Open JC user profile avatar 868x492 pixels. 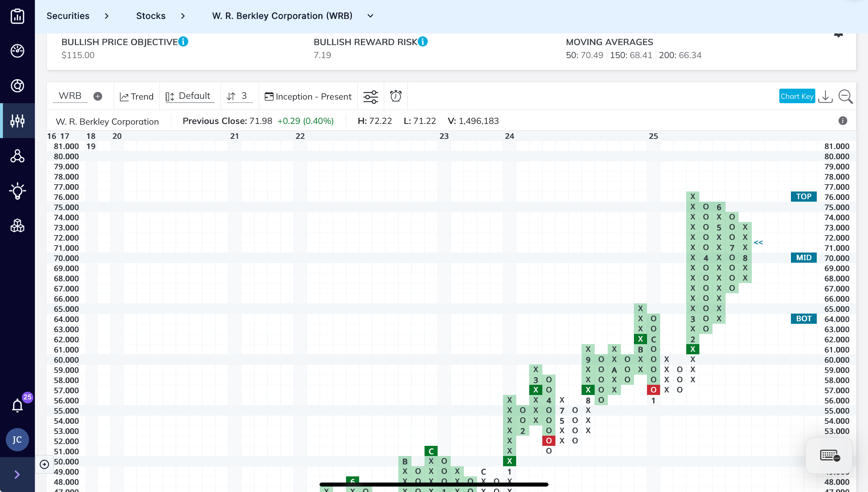click(x=17, y=440)
